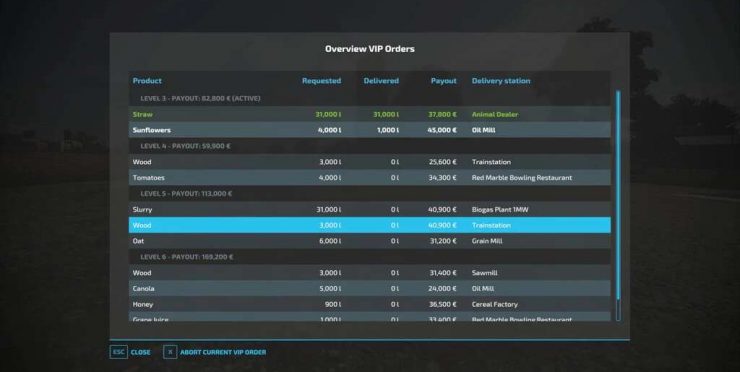Image resolution: width=740 pixels, height=372 pixels.
Task: Select the Tomatoes order row
Action: point(370,178)
